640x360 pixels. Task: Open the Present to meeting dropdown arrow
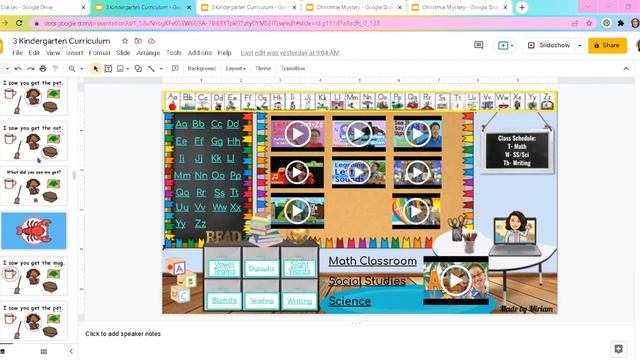coord(512,45)
